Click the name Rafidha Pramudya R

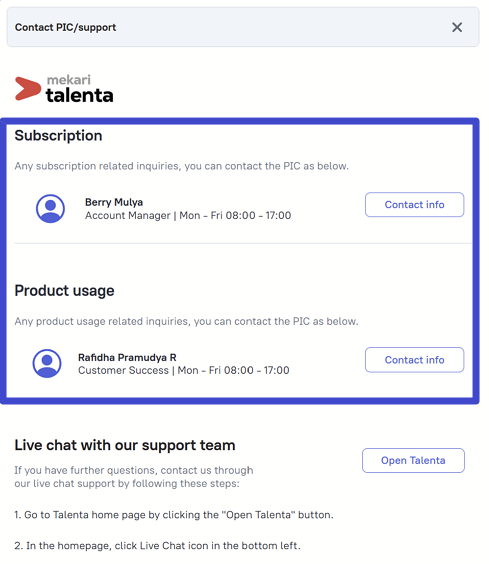127,357
